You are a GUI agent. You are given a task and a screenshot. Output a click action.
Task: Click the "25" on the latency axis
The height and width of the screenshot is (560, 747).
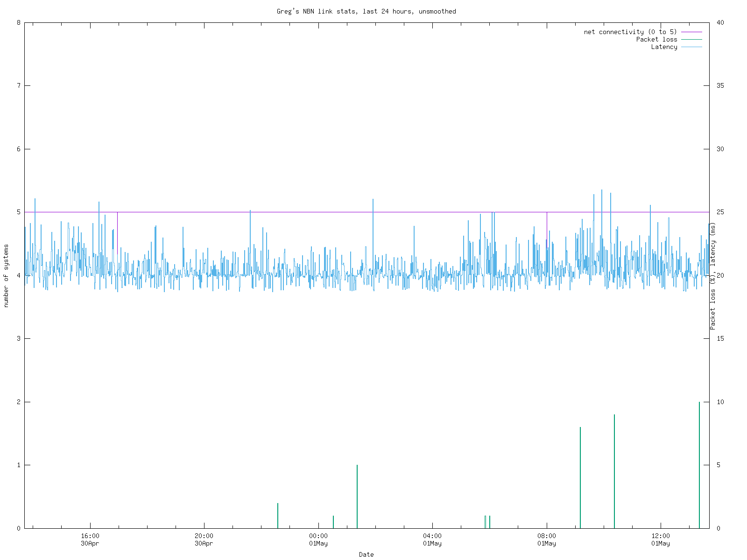(720, 212)
